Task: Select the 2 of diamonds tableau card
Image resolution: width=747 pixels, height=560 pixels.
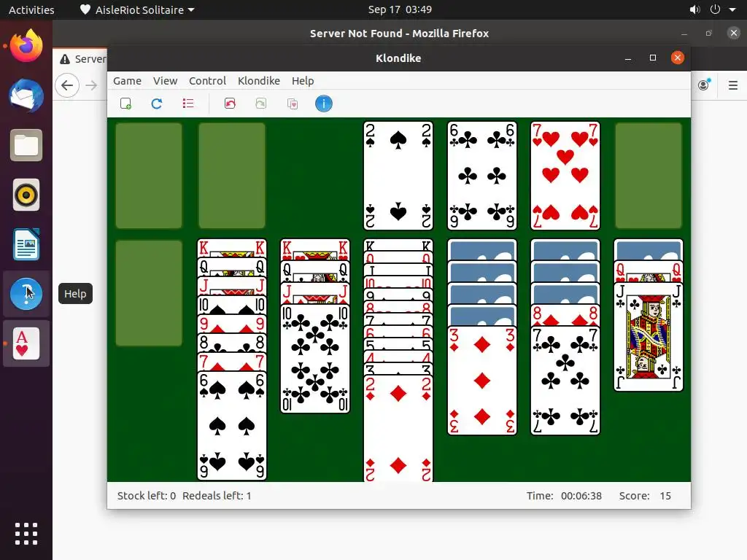Action: (398, 429)
